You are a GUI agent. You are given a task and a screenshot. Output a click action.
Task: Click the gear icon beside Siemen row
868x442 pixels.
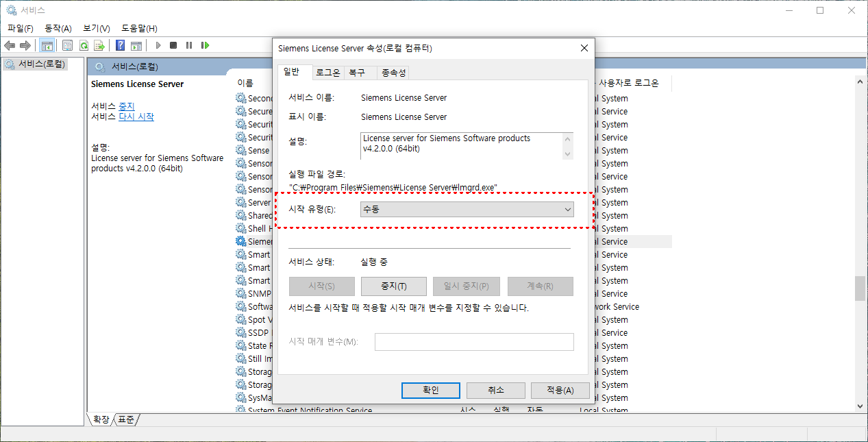click(240, 241)
